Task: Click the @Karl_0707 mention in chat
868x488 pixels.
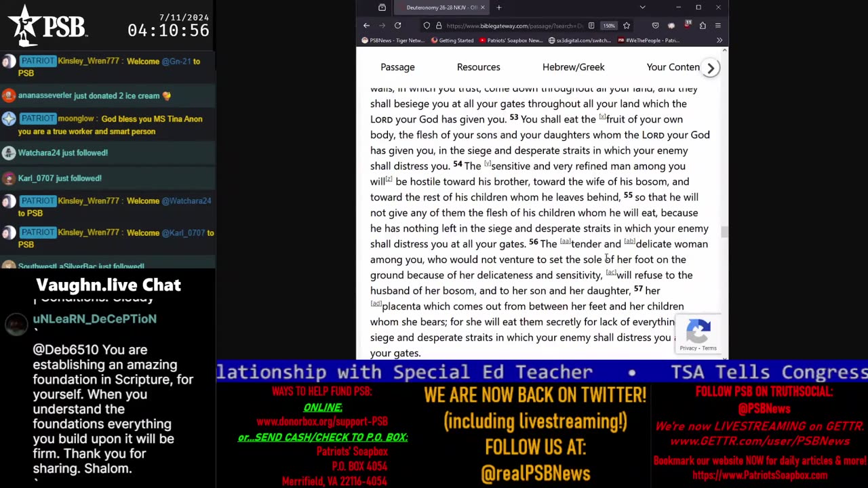Action: (x=183, y=232)
